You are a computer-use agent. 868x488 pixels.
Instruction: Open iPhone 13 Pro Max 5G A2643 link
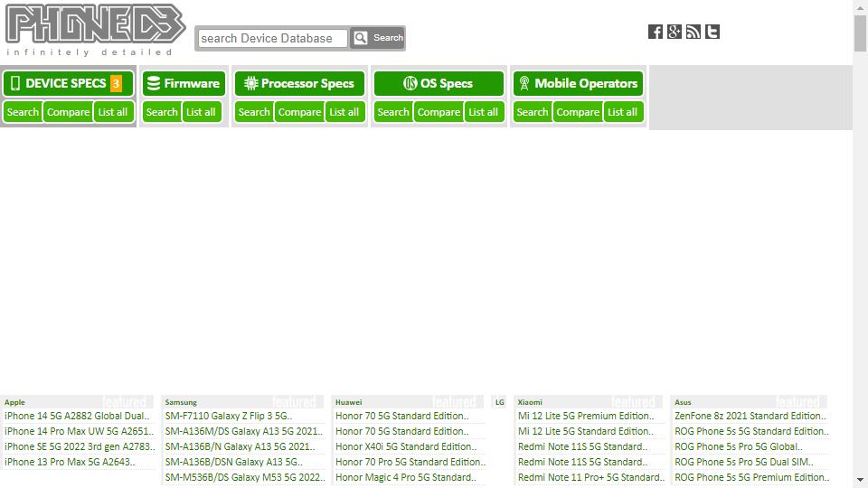coord(70,462)
